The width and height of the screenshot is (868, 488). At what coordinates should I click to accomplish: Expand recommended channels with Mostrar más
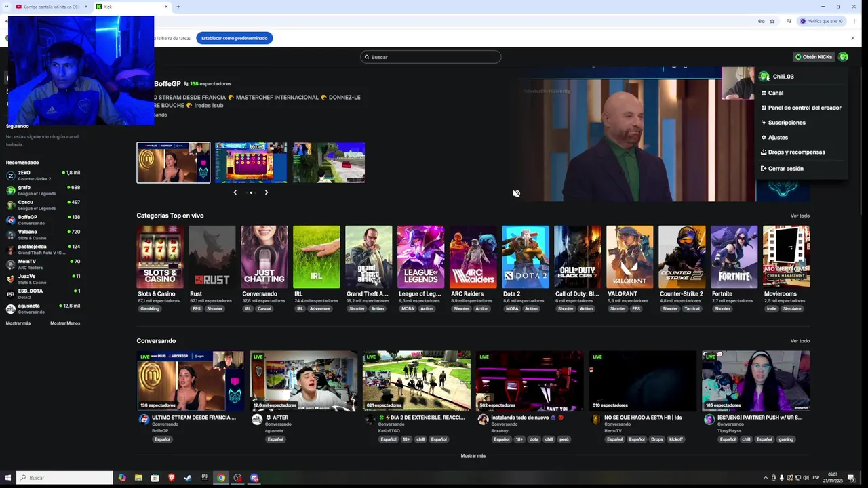point(18,323)
